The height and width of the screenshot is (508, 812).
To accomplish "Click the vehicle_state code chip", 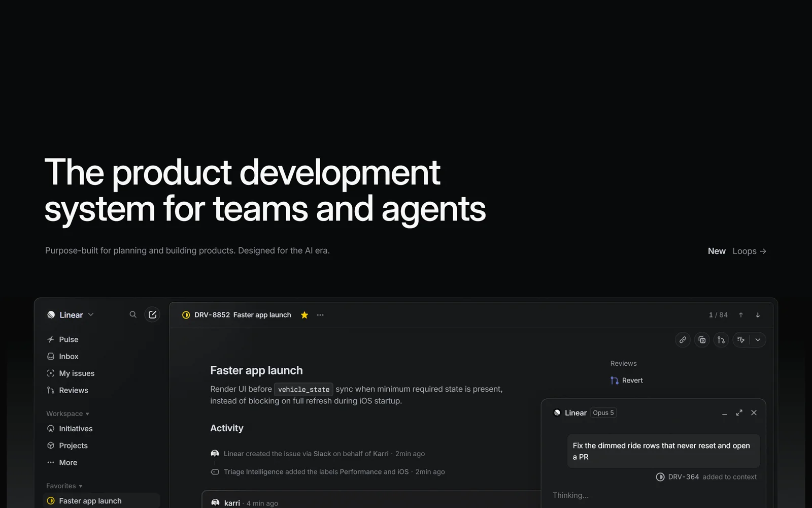I will point(303,390).
